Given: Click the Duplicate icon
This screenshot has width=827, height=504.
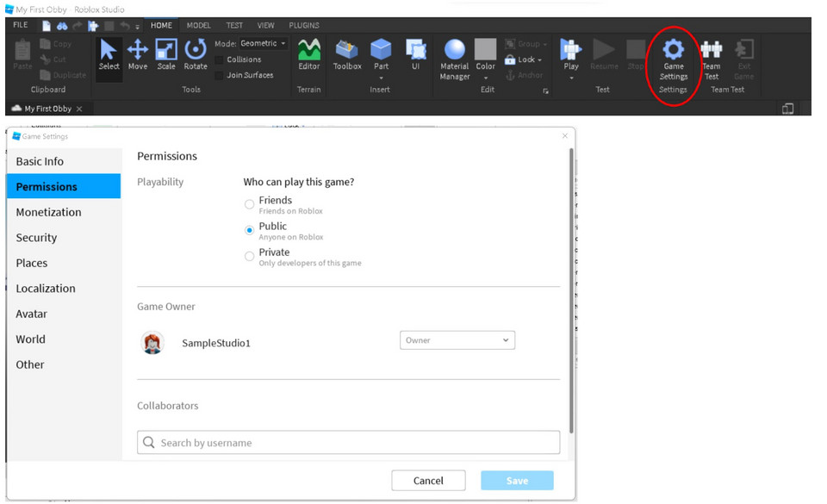Looking at the screenshot, I should click(46, 75).
